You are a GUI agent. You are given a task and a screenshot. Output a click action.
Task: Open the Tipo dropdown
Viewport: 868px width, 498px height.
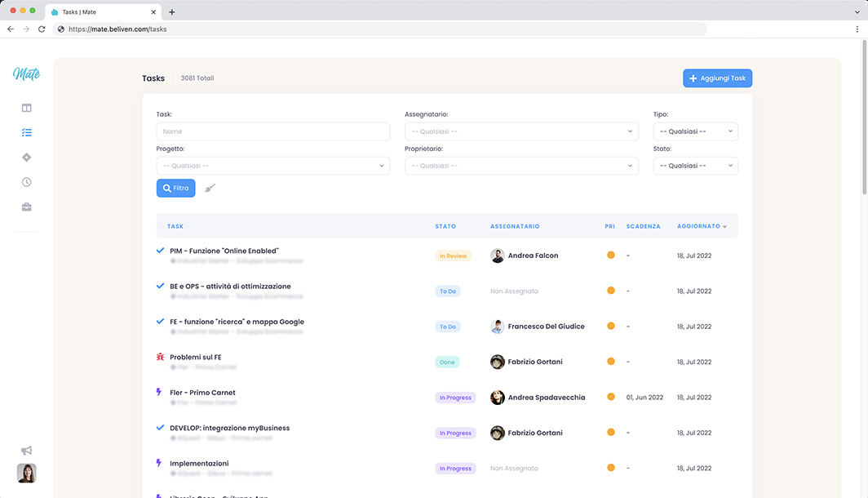(x=695, y=131)
